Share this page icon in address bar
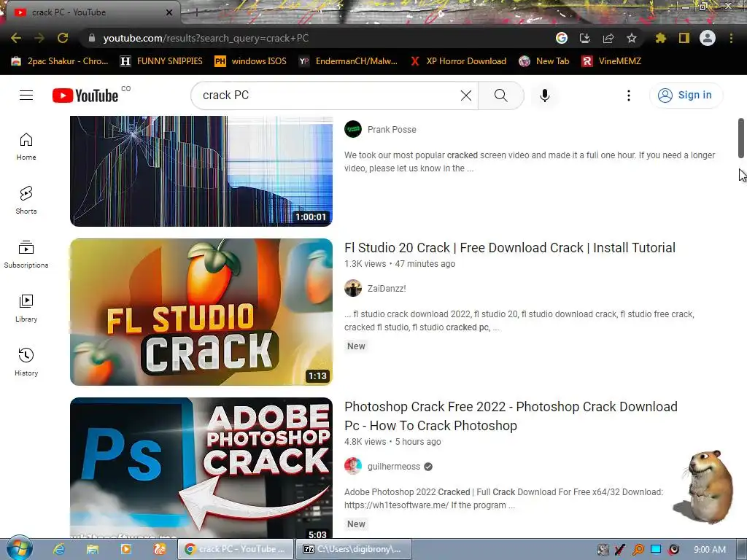Image resolution: width=747 pixels, height=560 pixels. tap(608, 38)
